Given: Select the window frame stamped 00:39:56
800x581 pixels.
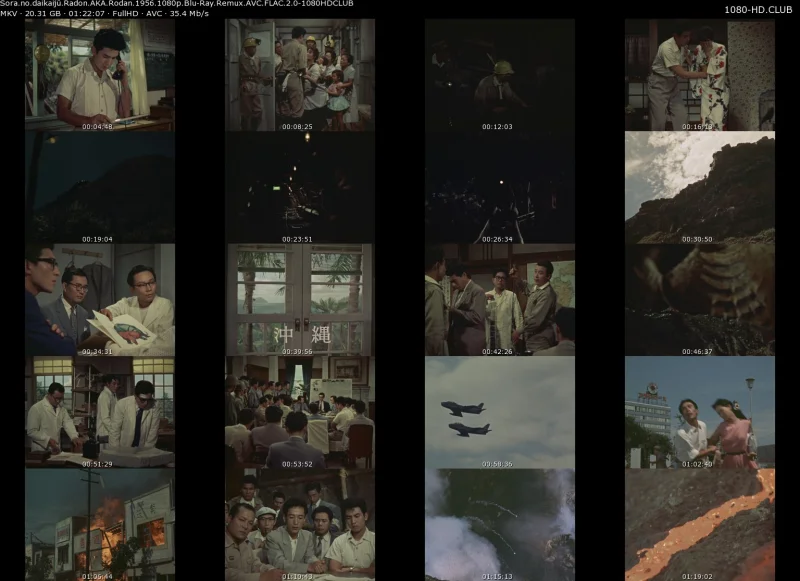Looking at the screenshot, I should coord(300,300).
